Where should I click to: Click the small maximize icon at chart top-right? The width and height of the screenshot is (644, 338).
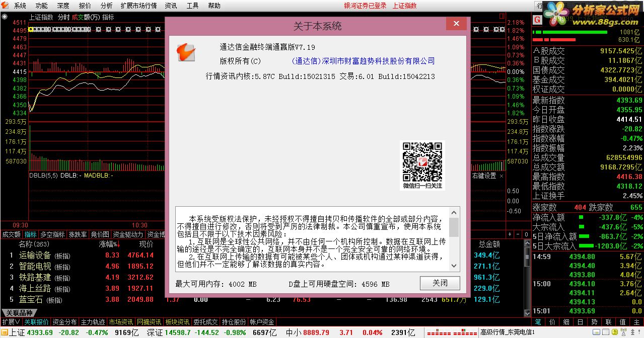502,16
